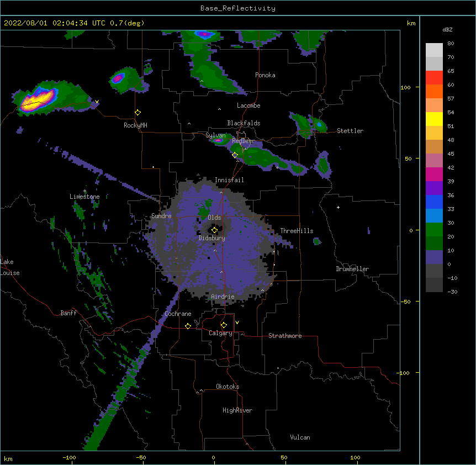
Task: Select the Innisfail city label
Action: 229,180
